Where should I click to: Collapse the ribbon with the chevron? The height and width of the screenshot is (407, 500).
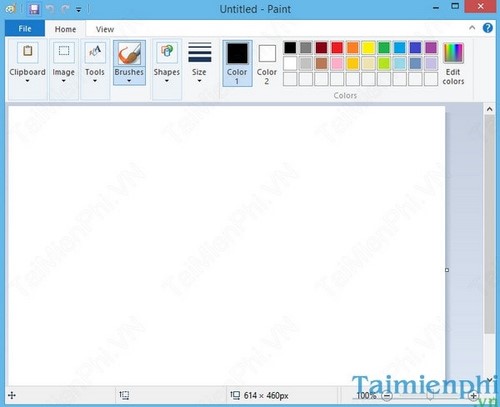click(472, 28)
